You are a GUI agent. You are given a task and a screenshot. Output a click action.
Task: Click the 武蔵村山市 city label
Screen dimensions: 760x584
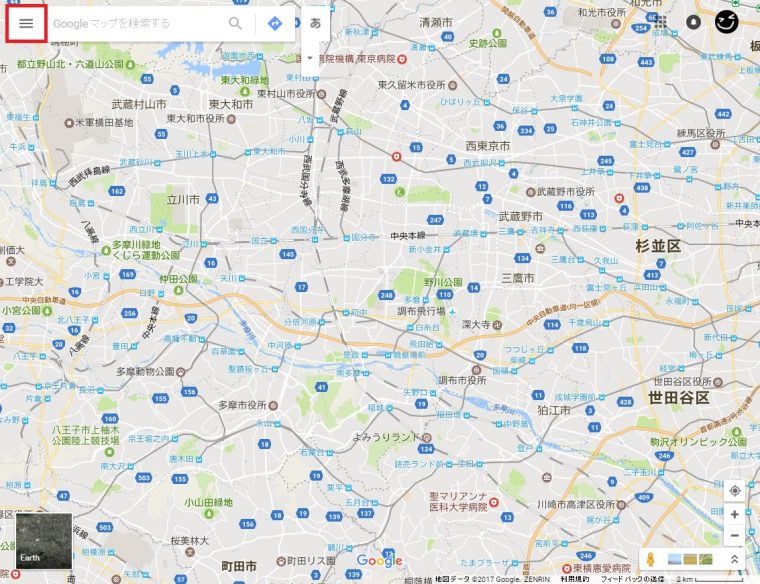pos(139,104)
